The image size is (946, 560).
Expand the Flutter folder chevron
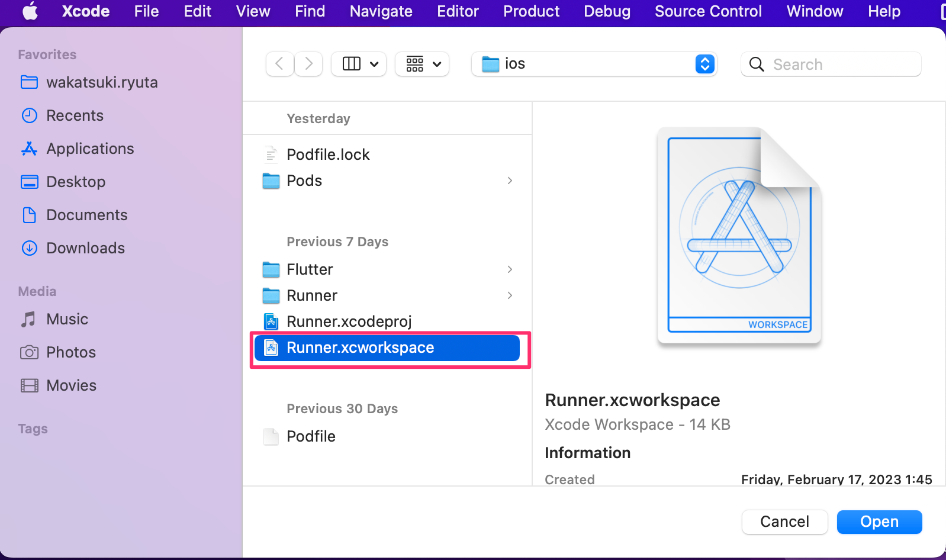pos(510,269)
